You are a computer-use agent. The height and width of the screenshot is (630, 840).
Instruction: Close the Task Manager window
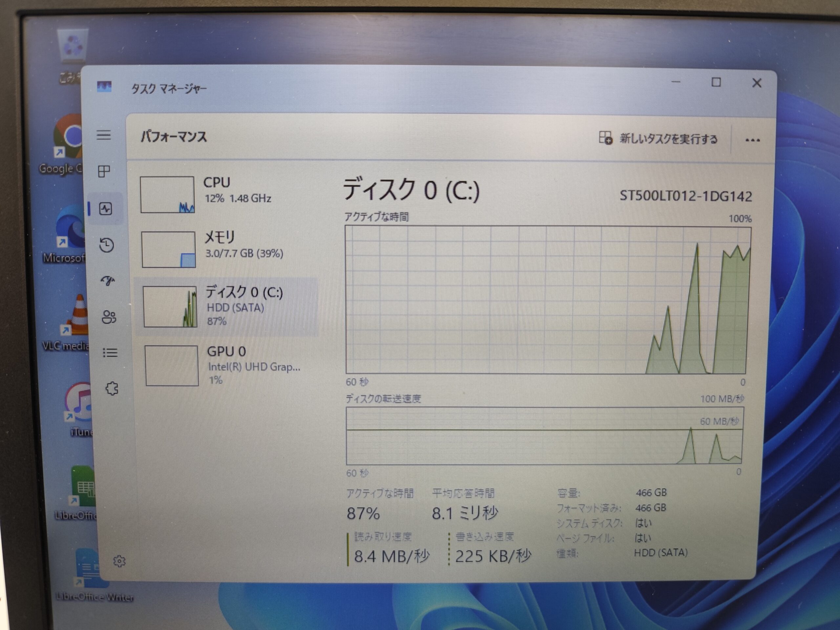(756, 83)
